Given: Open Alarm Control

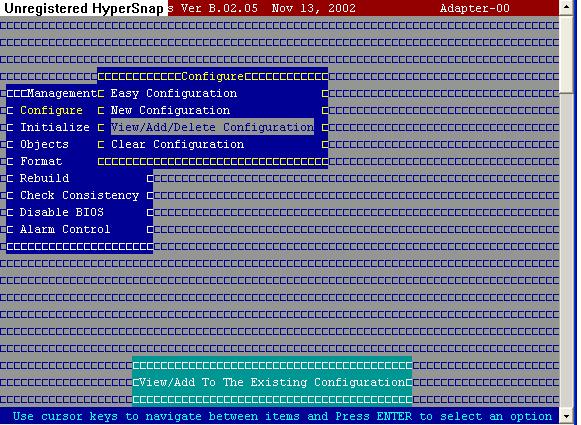Looking at the screenshot, I should click(65, 229).
